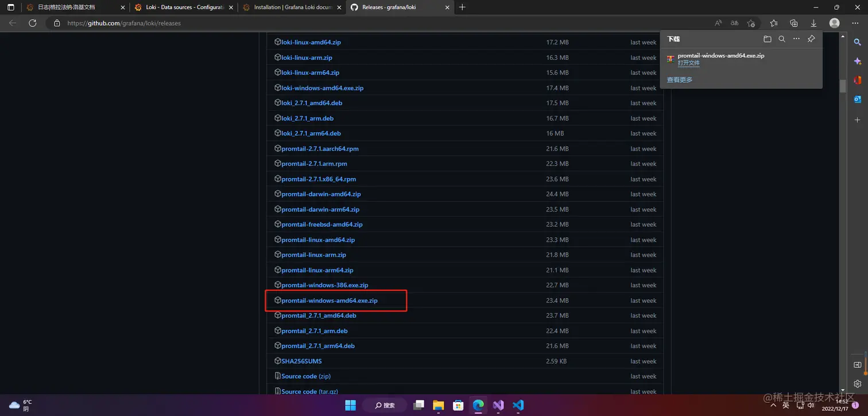This screenshot has width=868, height=416.
Task: Click the translate icon in address bar
Action: (x=734, y=23)
